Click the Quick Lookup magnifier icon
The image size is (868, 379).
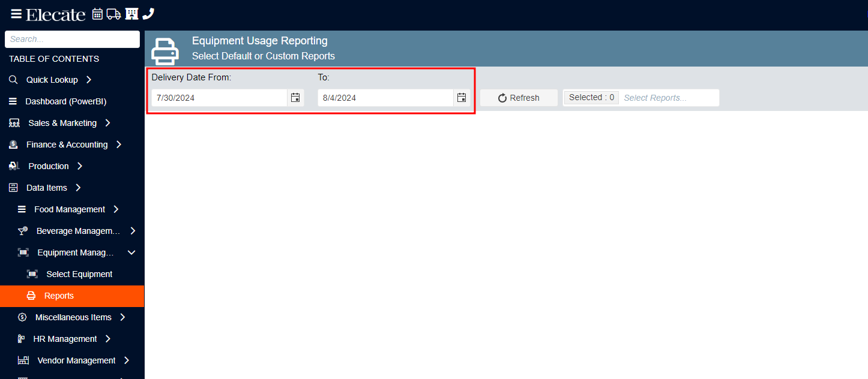pyautogui.click(x=13, y=80)
